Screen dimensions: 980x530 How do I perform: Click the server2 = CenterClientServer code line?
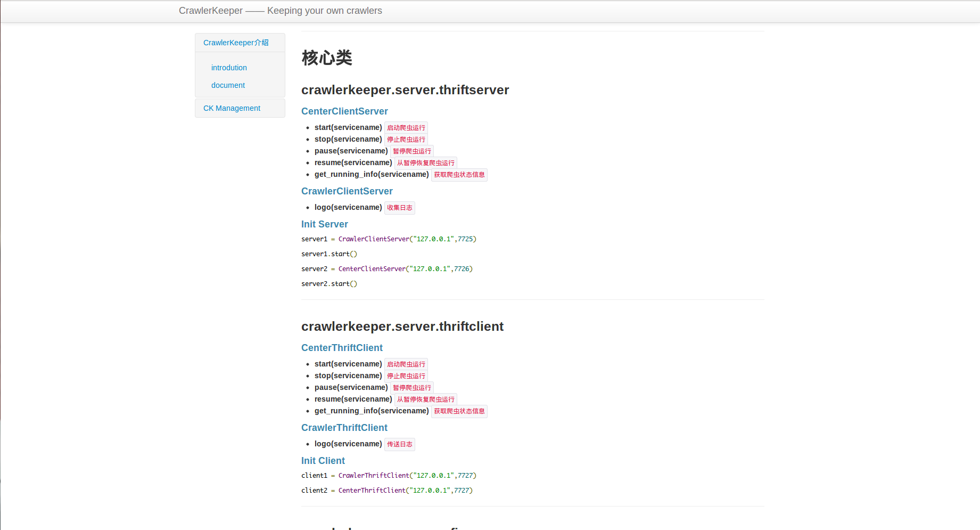coord(386,269)
